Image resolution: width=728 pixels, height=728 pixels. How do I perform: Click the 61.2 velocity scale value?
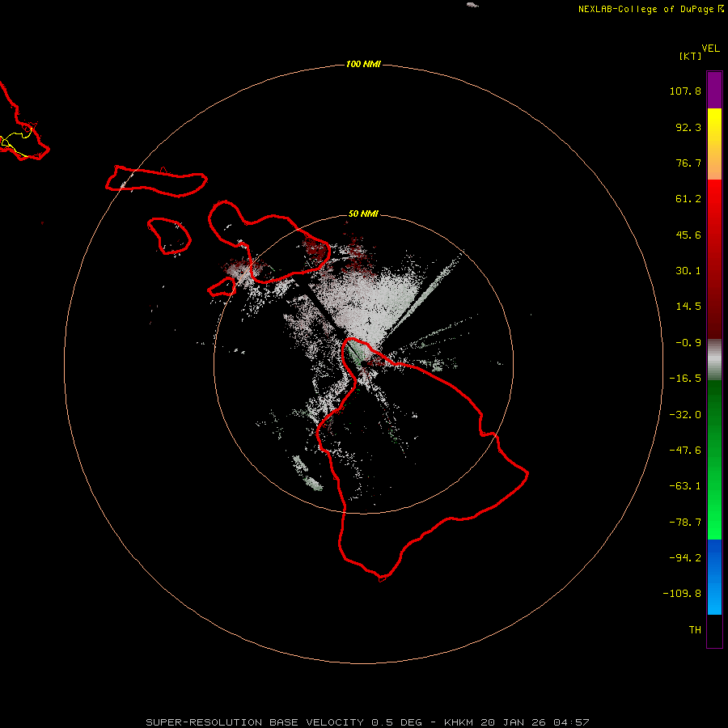coord(688,199)
